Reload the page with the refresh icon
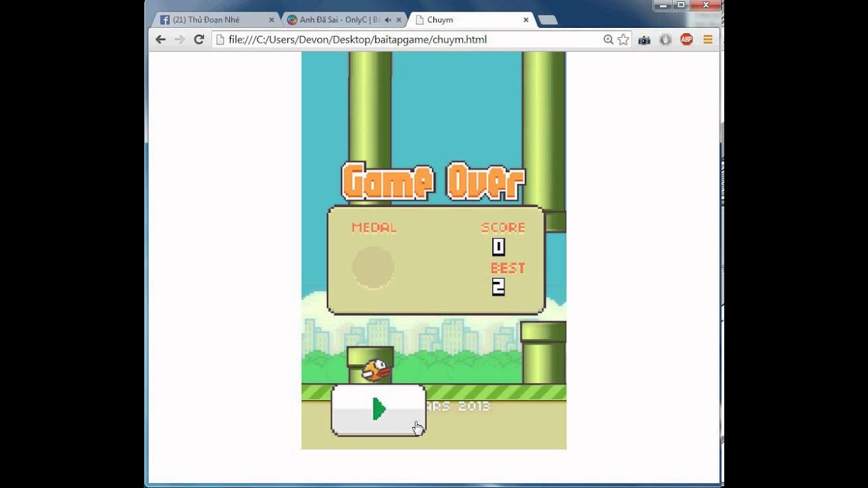 pyautogui.click(x=199, y=39)
